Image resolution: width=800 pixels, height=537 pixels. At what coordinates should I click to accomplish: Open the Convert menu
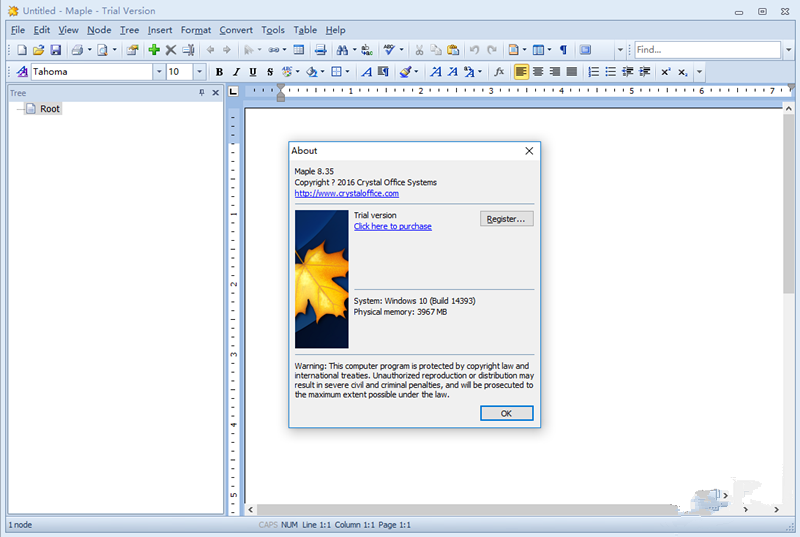[236, 30]
